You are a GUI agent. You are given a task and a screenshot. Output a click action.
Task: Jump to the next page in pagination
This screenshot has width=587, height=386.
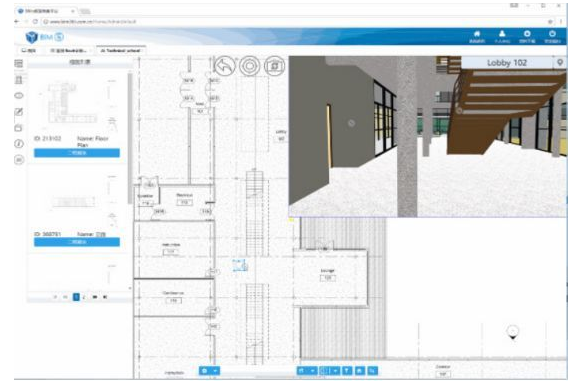[95, 297]
